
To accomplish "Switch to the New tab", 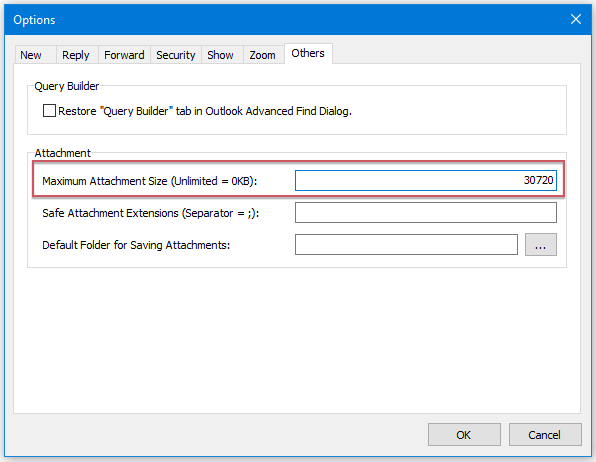I will [35, 55].
